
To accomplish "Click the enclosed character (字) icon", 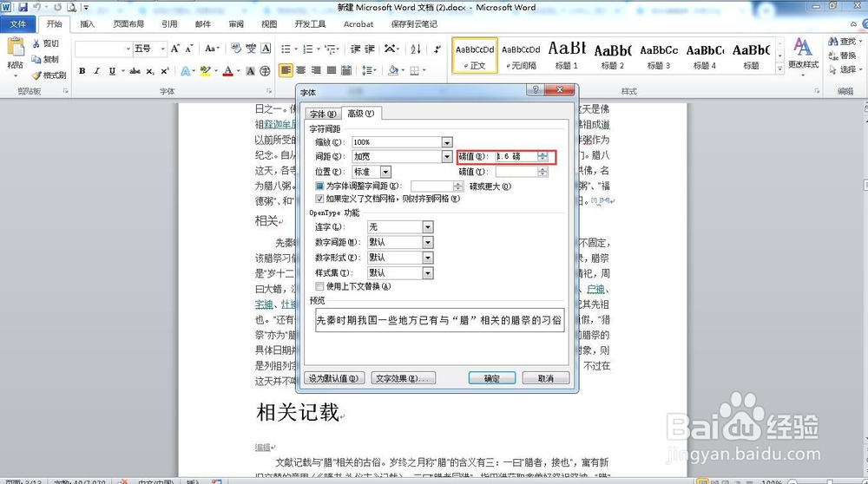I will point(265,71).
